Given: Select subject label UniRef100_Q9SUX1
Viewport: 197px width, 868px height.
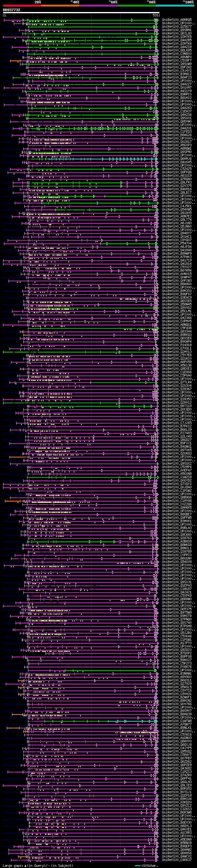Looking at the screenshot, I should 177,118.
